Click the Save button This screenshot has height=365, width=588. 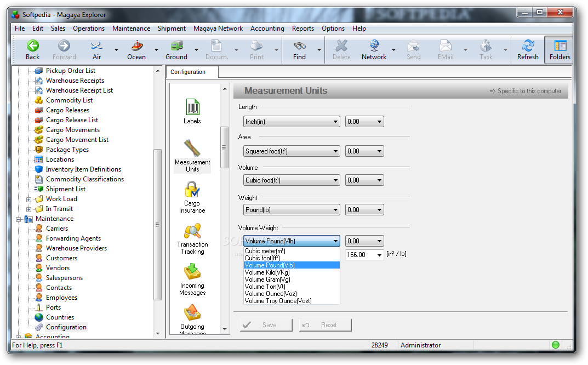266,325
